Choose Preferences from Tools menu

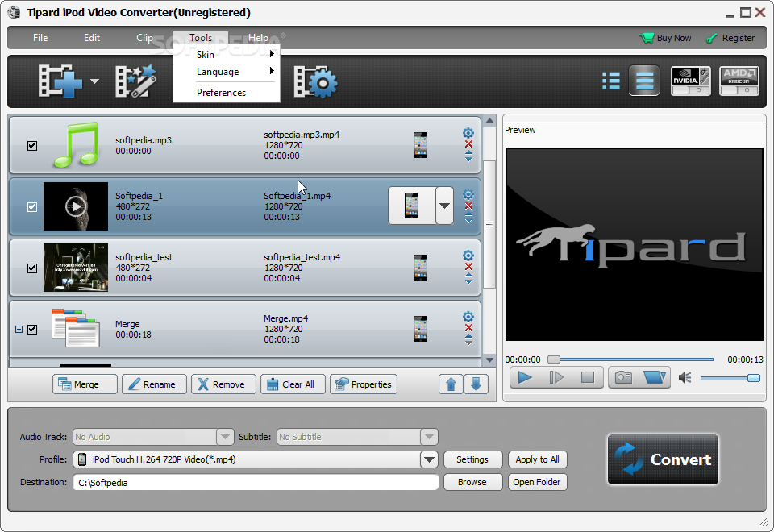tap(227, 92)
